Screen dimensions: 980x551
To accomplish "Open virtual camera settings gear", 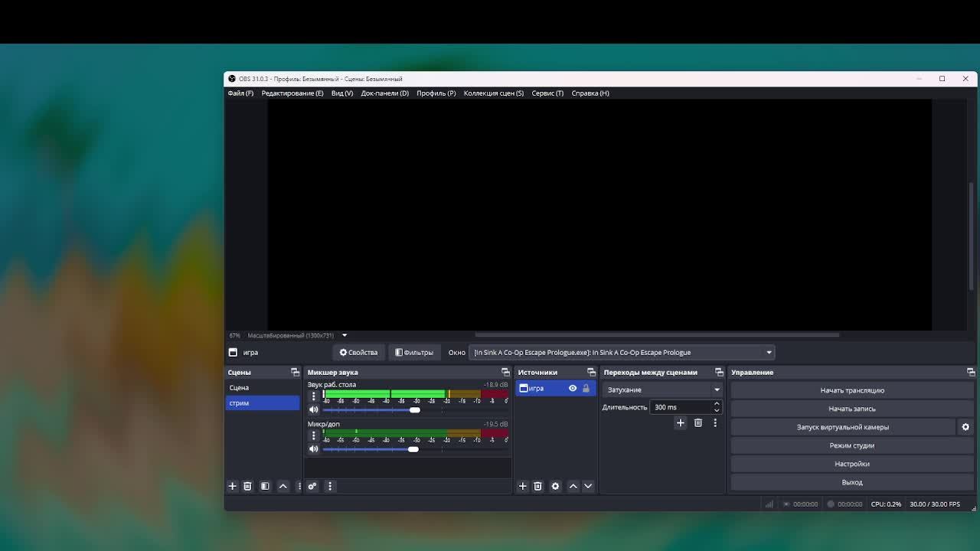I will pos(965,427).
